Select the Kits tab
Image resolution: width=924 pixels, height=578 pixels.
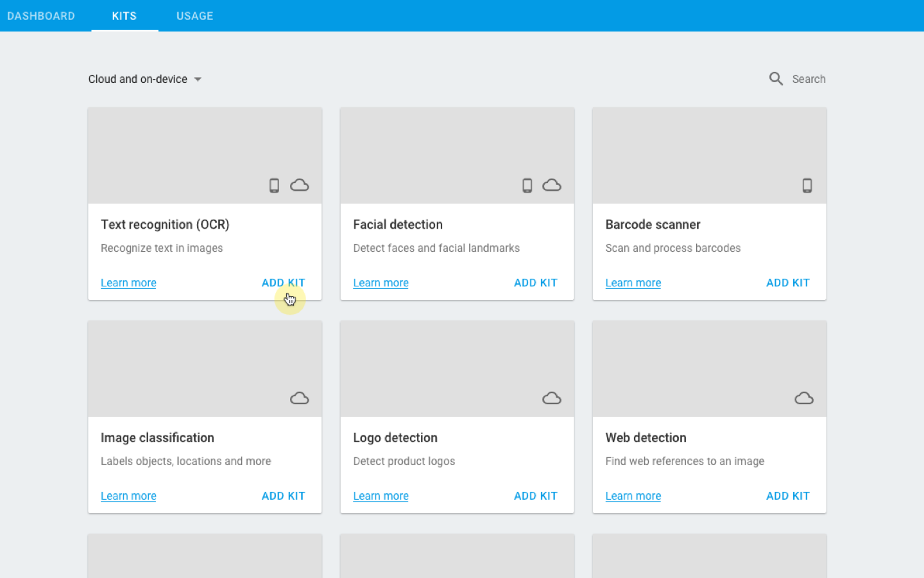[x=124, y=16]
